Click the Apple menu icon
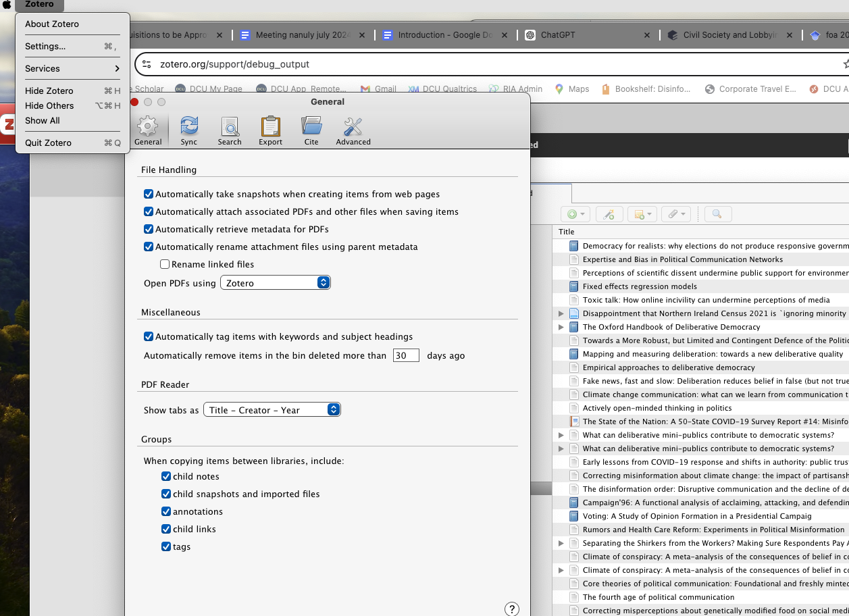849x616 pixels. (7, 5)
